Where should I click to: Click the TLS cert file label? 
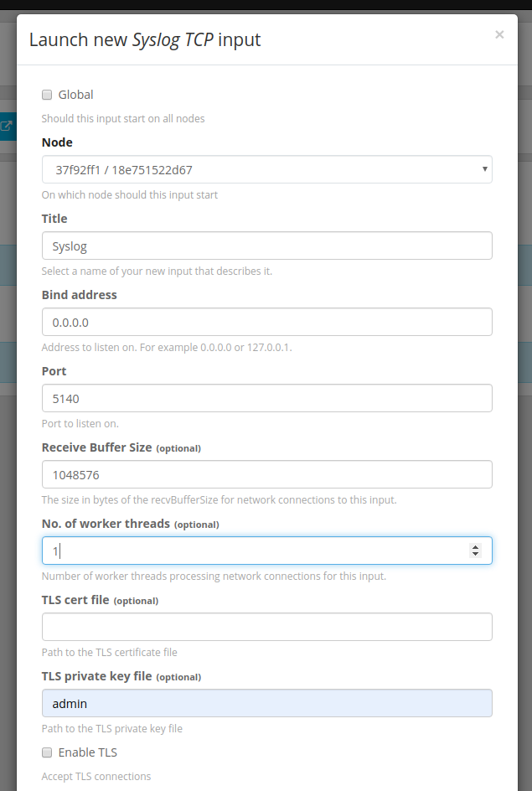(x=75, y=600)
